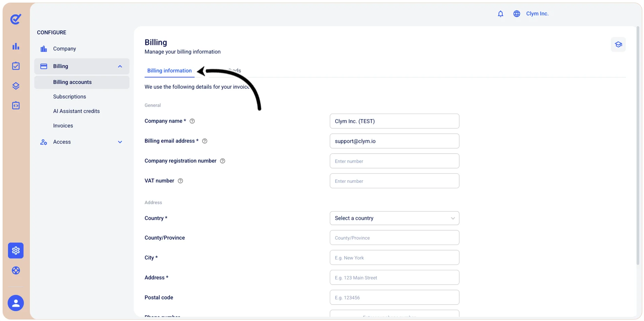Open the help lifebuoy icon
This screenshot has height=321, width=644.
click(16, 270)
